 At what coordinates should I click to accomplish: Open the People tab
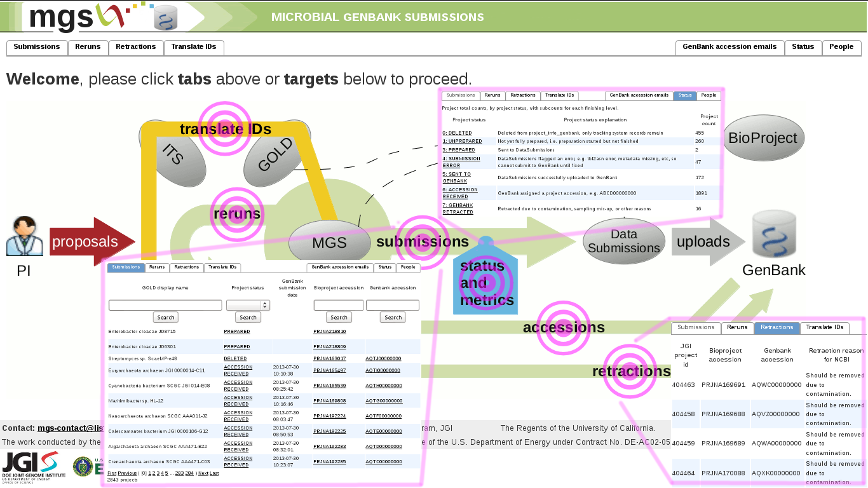[841, 47]
